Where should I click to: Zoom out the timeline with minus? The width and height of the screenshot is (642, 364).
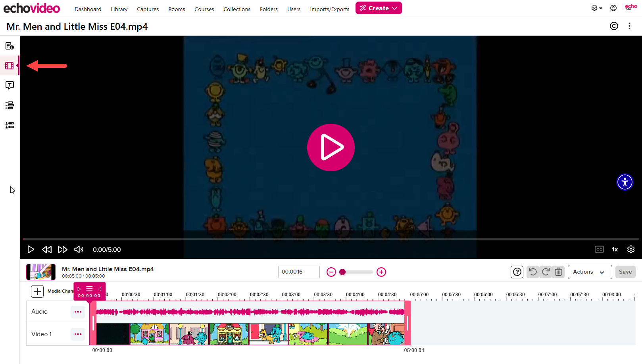click(x=331, y=272)
